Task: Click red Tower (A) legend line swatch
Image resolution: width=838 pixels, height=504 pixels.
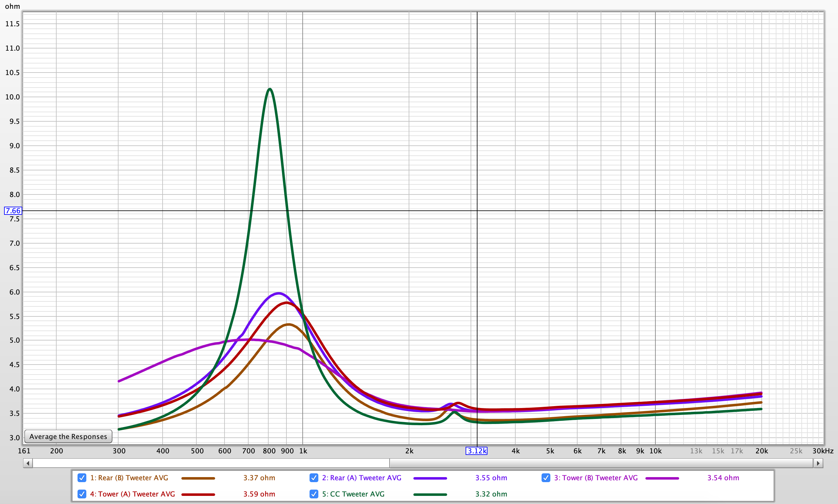Action: pos(198,495)
